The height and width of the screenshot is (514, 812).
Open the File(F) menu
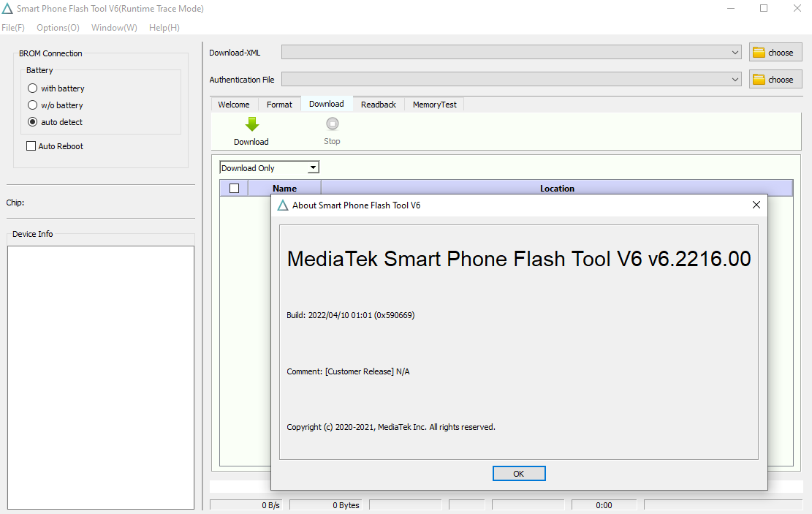pos(13,28)
